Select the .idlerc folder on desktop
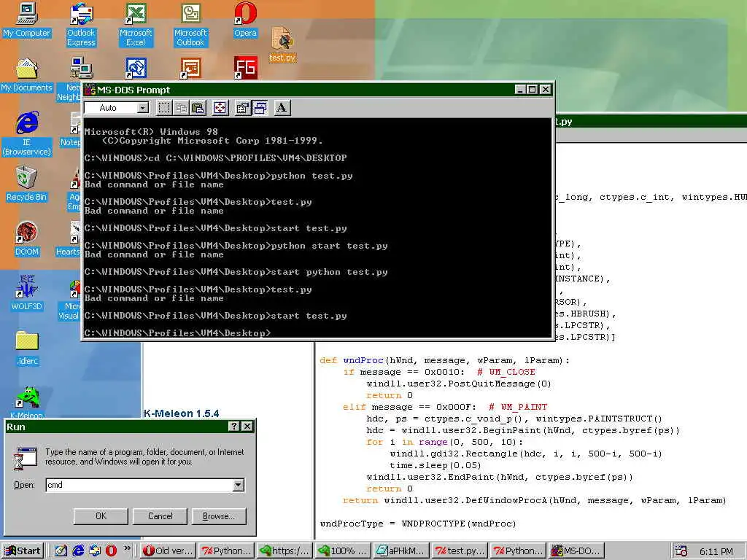747x560 pixels. (x=27, y=349)
